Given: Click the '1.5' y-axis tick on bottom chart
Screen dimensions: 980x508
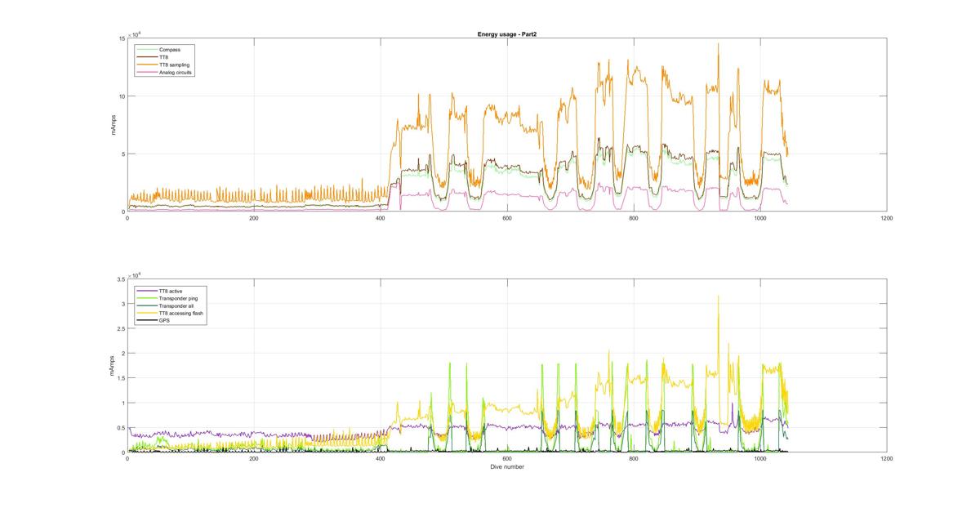Looking at the screenshot, I should pyautogui.click(x=121, y=378).
